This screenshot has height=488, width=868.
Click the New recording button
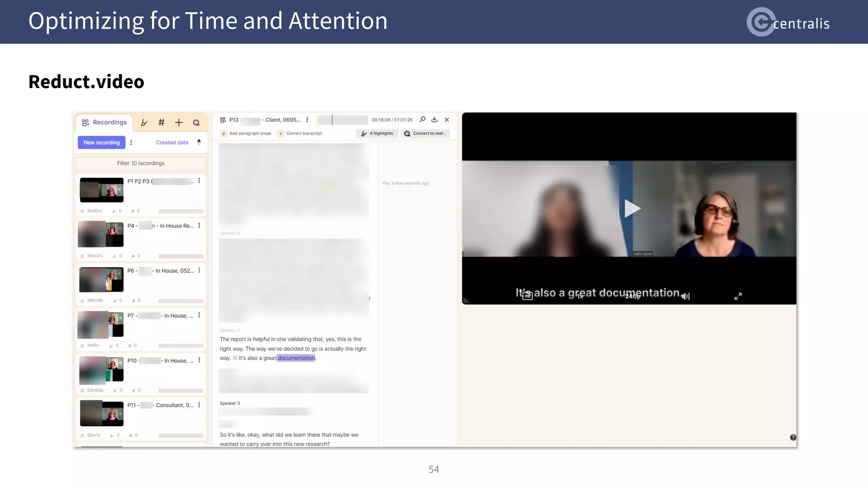point(102,142)
